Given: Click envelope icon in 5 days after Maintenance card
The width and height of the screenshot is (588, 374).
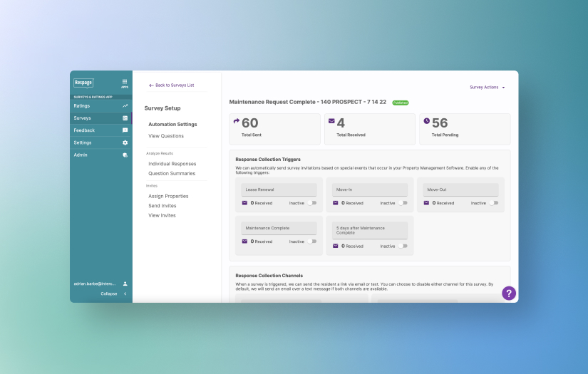Looking at the screenshot, I should 335,246.
